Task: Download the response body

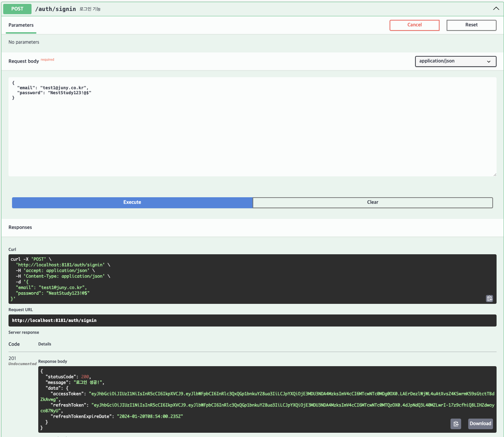Action: coord(480,424)
